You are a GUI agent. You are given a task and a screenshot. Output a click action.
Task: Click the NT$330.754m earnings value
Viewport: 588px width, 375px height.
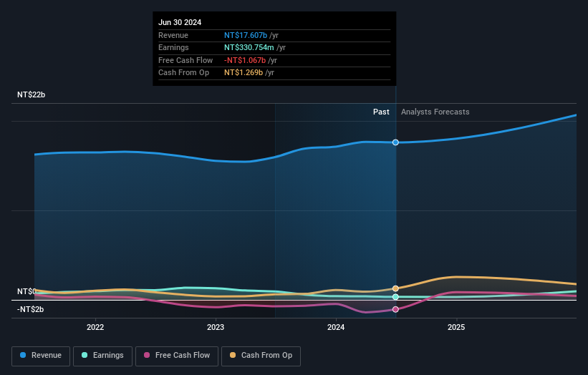[x=249, y=47]
